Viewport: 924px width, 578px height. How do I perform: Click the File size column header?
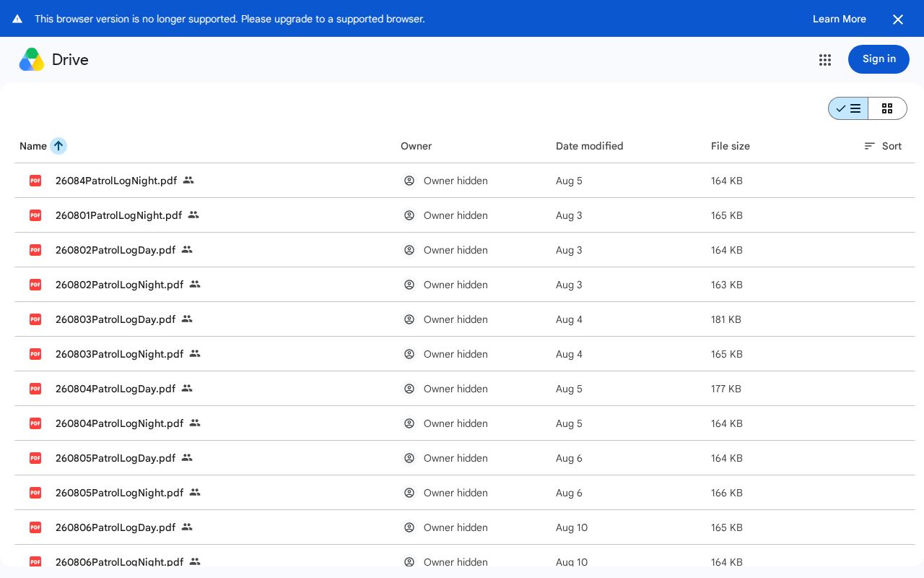731,146
